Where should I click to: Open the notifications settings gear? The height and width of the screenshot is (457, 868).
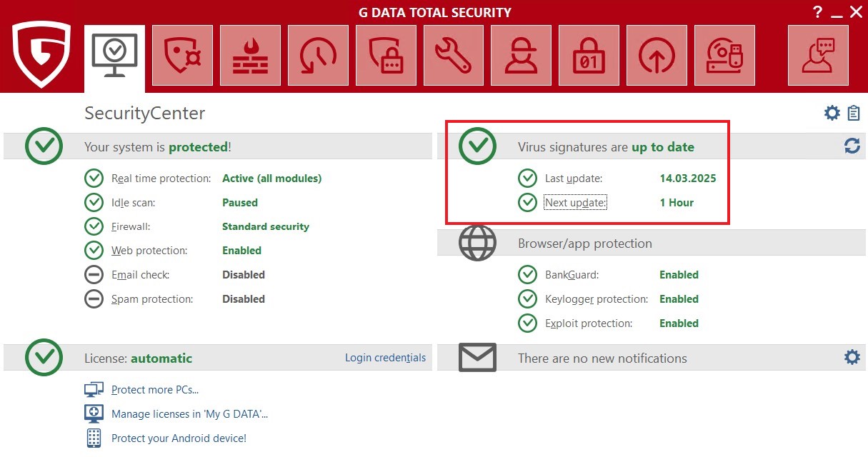tap(852, 357)
